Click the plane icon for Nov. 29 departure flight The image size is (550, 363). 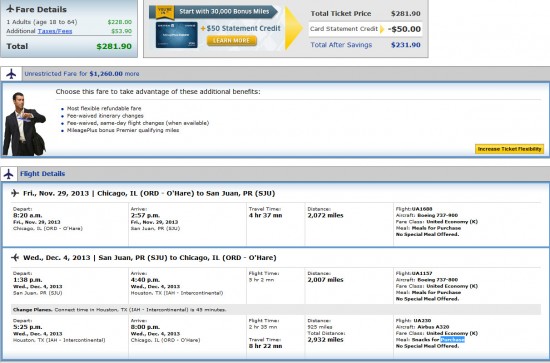(15, 193)
